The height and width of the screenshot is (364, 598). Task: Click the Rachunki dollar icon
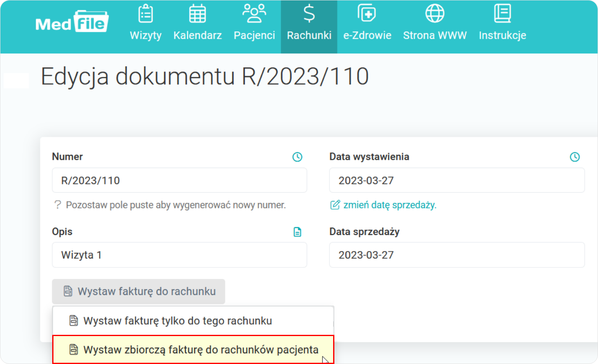tap(309, 14)
